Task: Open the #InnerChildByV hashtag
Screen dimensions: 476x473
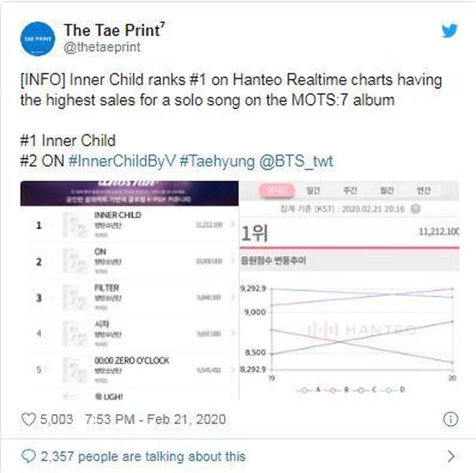Action: tap(122, 161)
